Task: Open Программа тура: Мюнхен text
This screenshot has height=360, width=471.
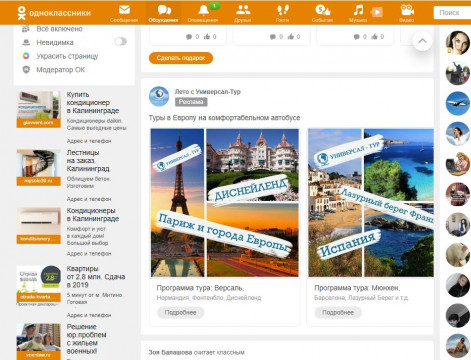Action: [357, 288]
